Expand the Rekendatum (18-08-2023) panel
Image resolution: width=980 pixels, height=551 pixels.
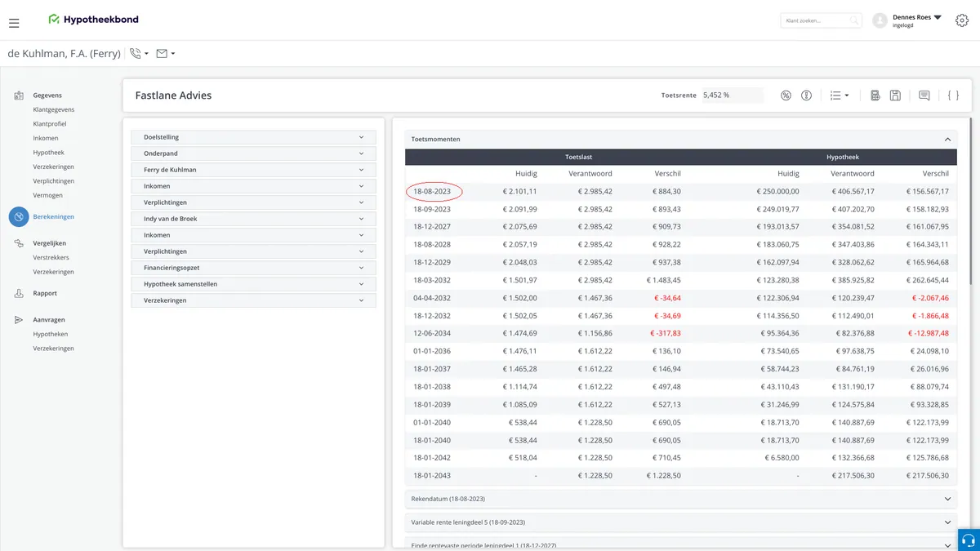pyautogui.click(x=680, y=499)
